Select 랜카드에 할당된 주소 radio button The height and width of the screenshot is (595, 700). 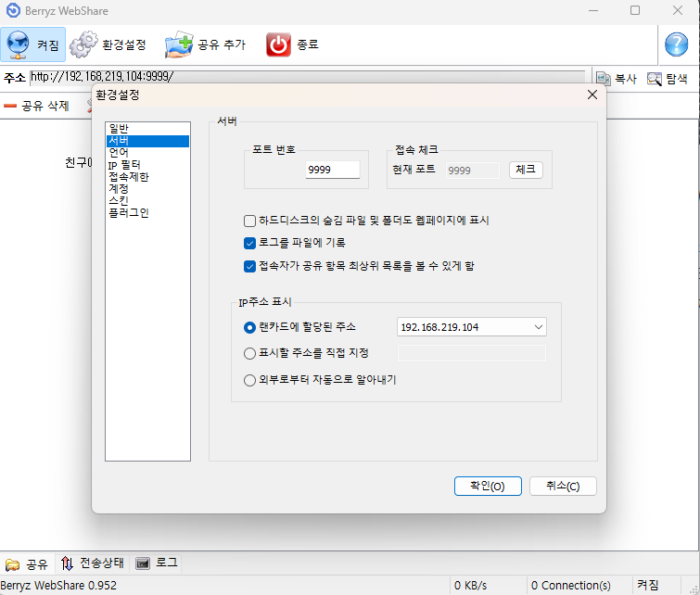tap(249, 328)
